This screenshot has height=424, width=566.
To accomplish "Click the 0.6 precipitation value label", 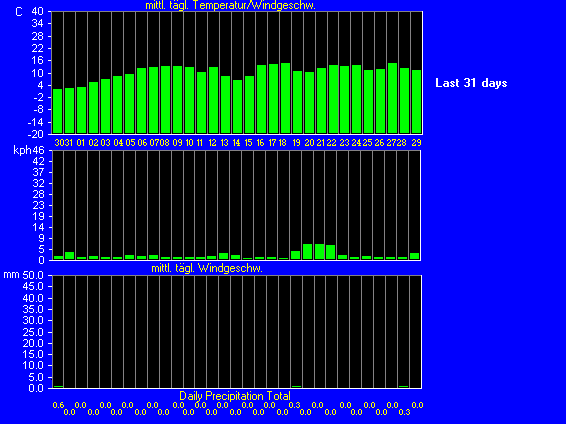I will click(58, 405).
